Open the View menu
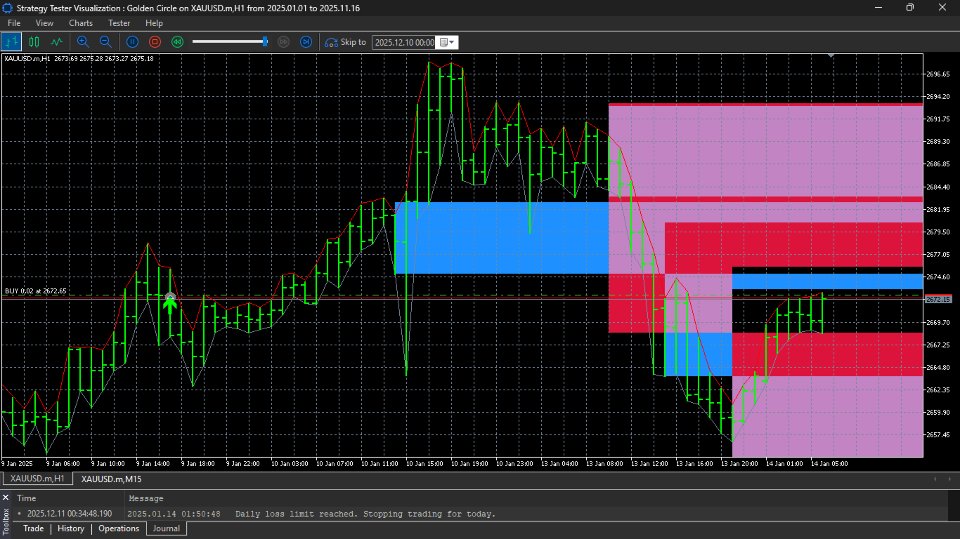 (44, 23)
